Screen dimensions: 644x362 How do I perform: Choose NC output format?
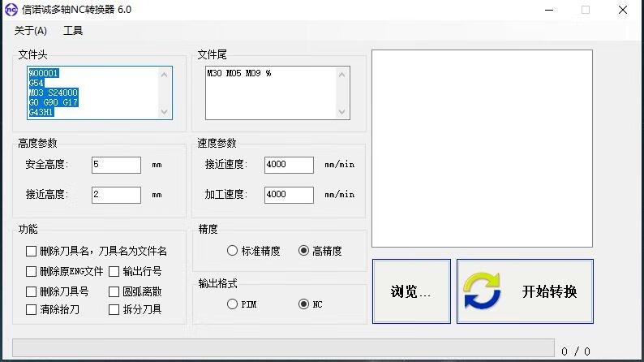(303, 304)
